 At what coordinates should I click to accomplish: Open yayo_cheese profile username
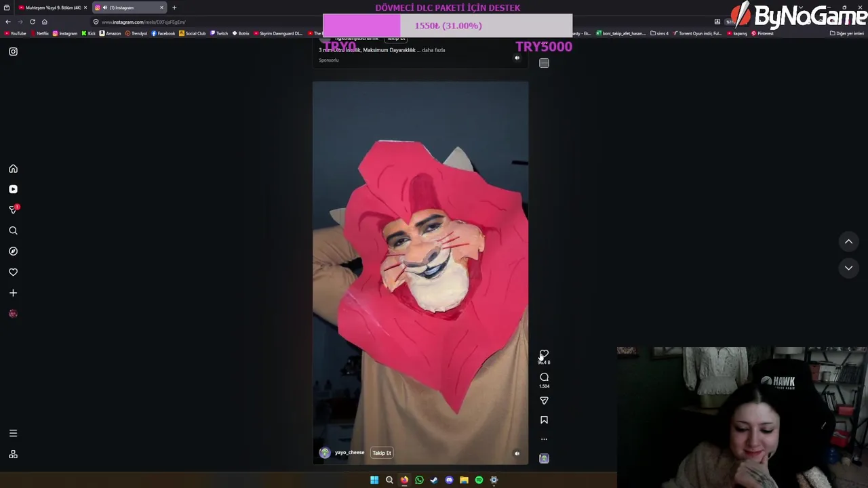click(349, 453)
